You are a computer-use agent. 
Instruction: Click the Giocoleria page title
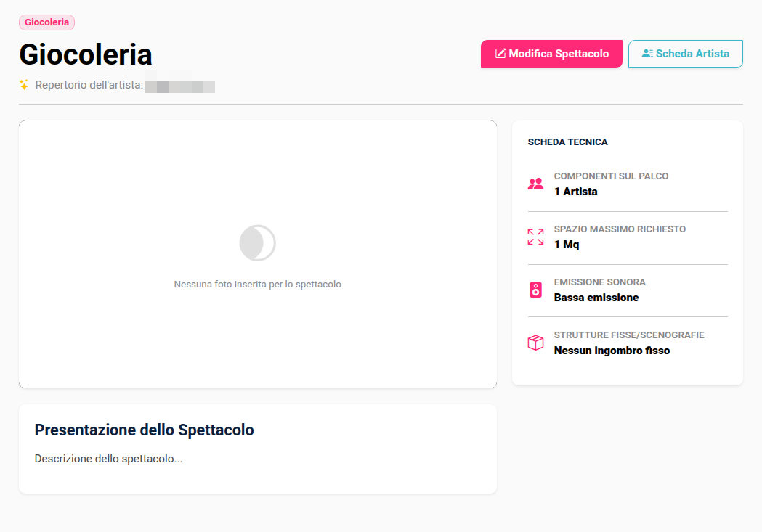tap(86, 54)
